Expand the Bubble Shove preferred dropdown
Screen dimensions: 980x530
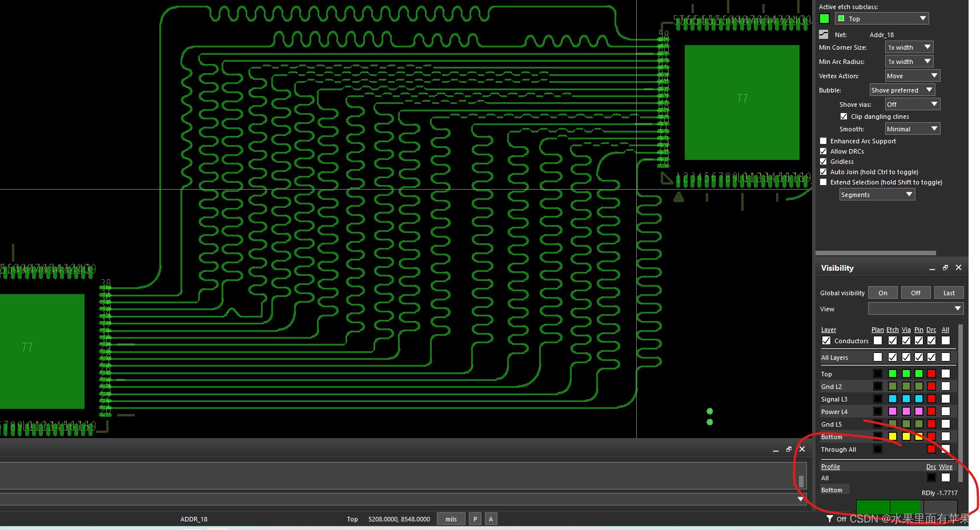(x=902, y=90)
